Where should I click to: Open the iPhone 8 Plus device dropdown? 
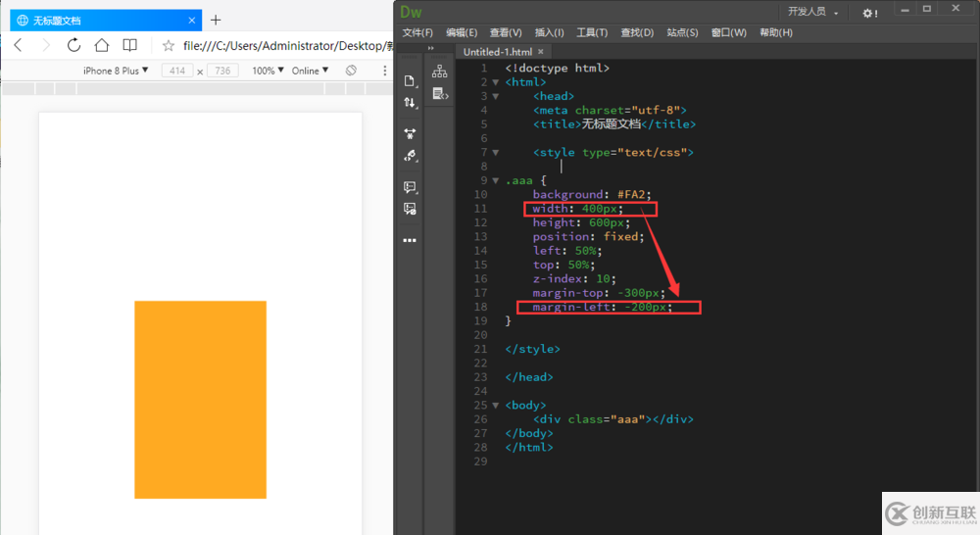point(116,71)
